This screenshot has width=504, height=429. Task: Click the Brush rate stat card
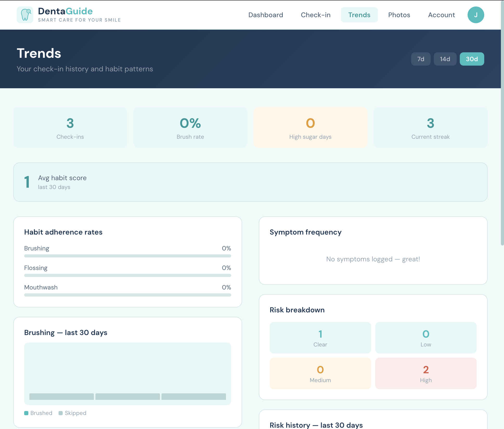pos(190,127)
